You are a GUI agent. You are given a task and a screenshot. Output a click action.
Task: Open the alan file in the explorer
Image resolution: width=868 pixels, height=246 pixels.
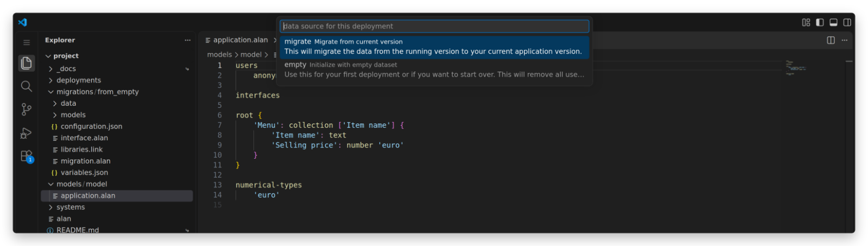[x=117, y=219]
